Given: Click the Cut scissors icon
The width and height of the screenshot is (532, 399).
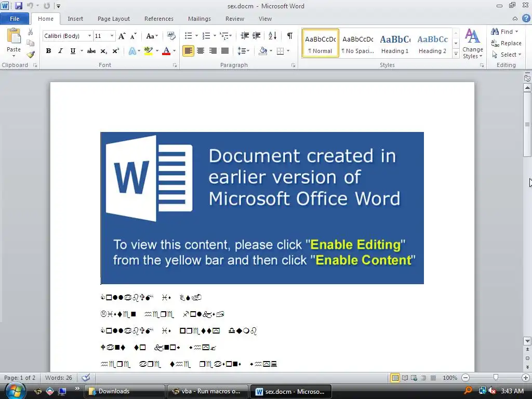Looking at the screenshot, I should coord(30,32).
